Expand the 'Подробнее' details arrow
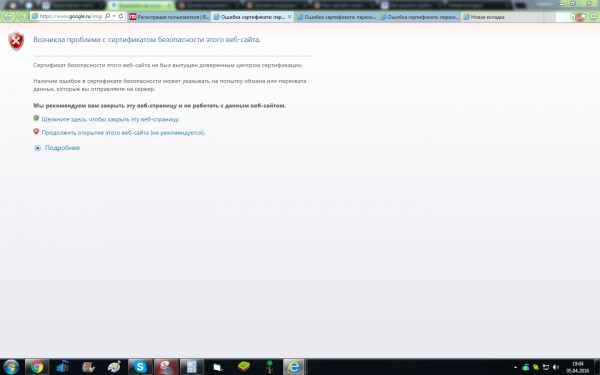The width and height of the screenshot is (600, 375). pos(38,148)
